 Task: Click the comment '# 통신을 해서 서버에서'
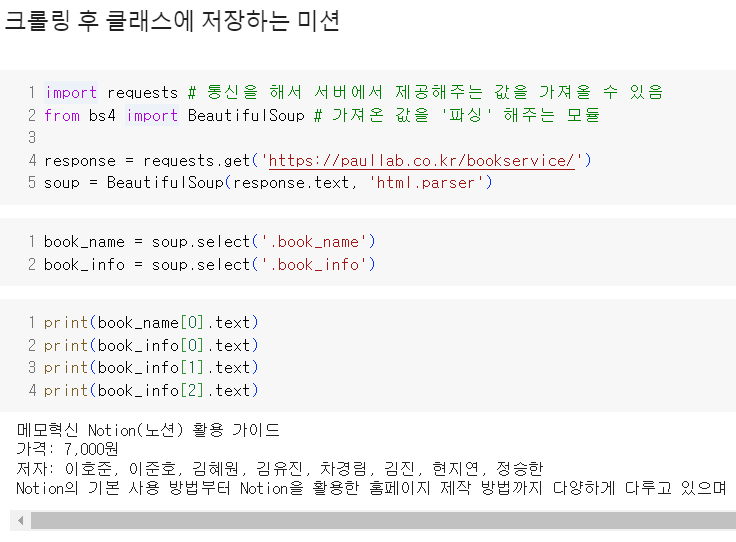click(425, 92)
